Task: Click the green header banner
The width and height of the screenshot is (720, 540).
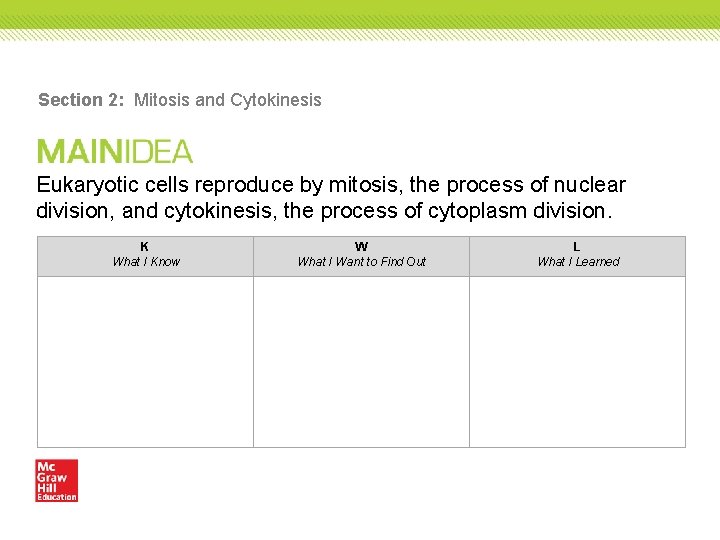Action: click(360, 20)
